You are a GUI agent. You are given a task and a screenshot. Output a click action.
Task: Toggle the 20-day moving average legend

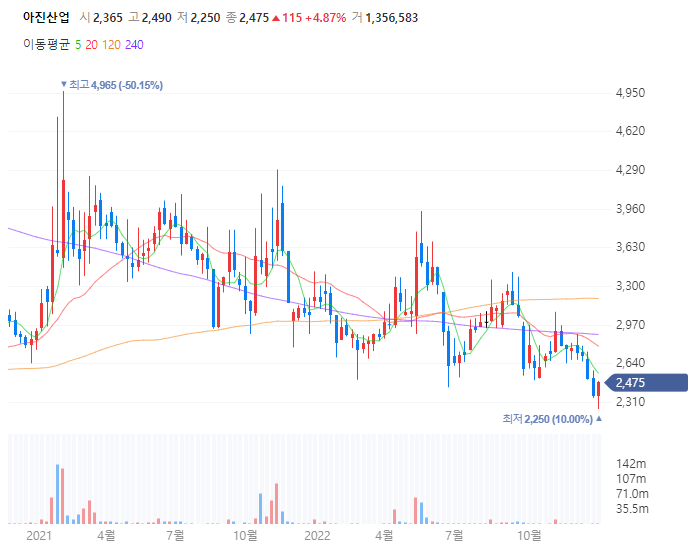point(91,45)
